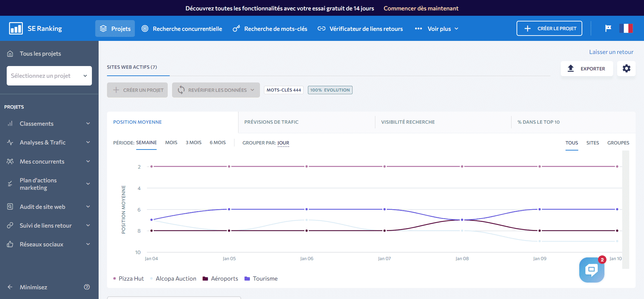Select the % Dans le Top 10 tab
Screen dimensions: 644x299
coord(538,122)
